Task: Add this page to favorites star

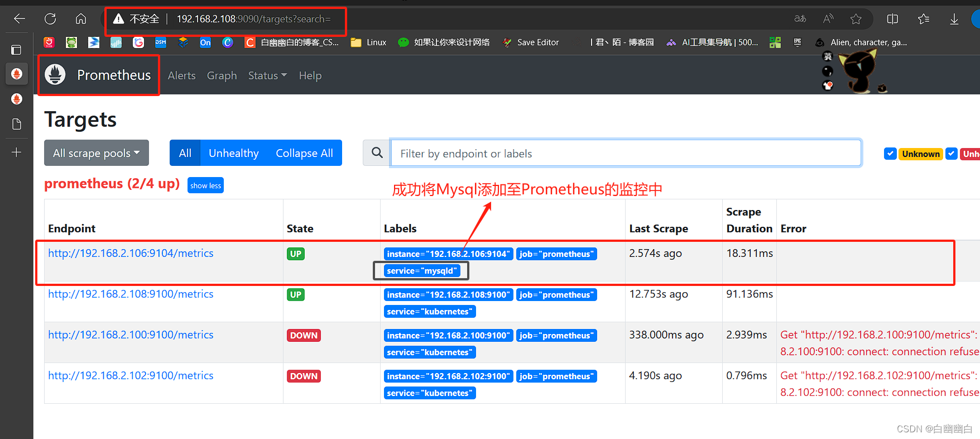Action: click(856, 19)
